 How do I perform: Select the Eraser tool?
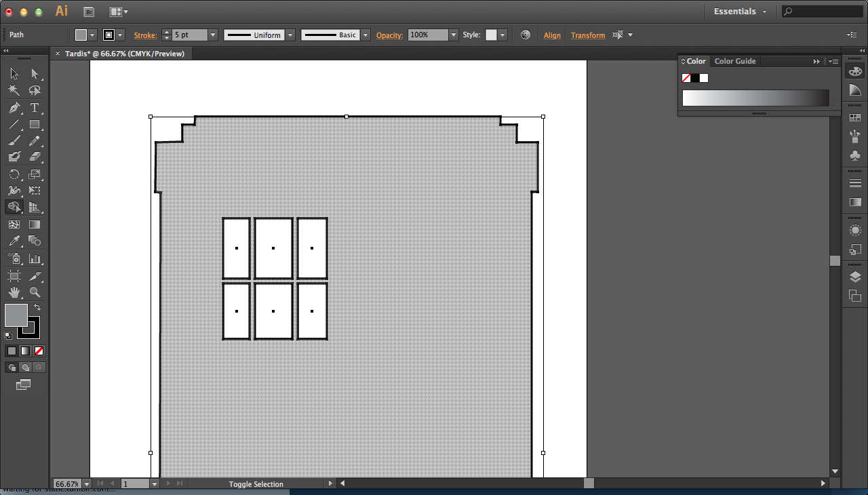[35, 157]
